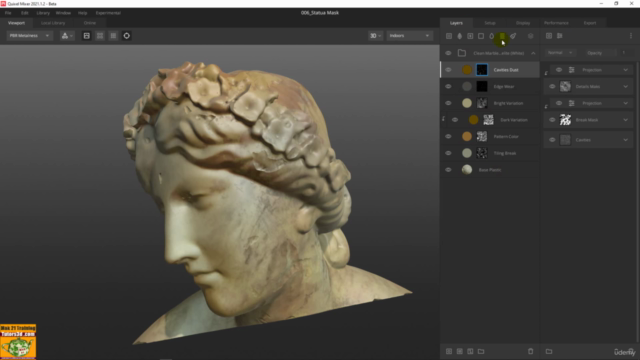Add a paint layer with the brush icon
The width and height of the screenshot is (640, 360).
point(513,36)
